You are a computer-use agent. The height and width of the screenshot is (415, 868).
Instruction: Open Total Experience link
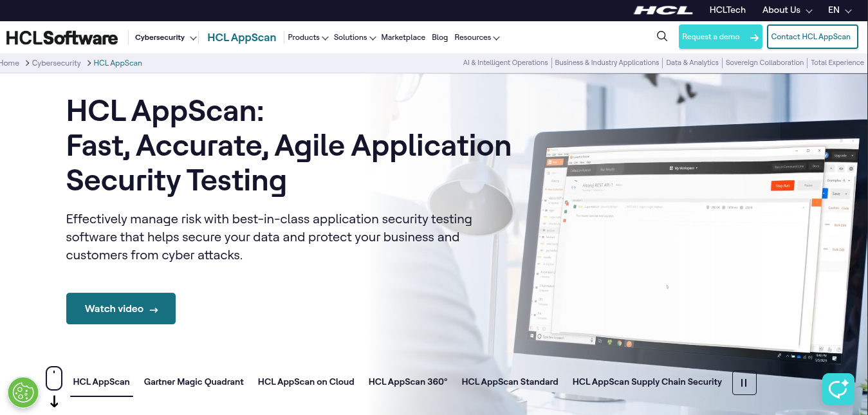tap(837, 63)
